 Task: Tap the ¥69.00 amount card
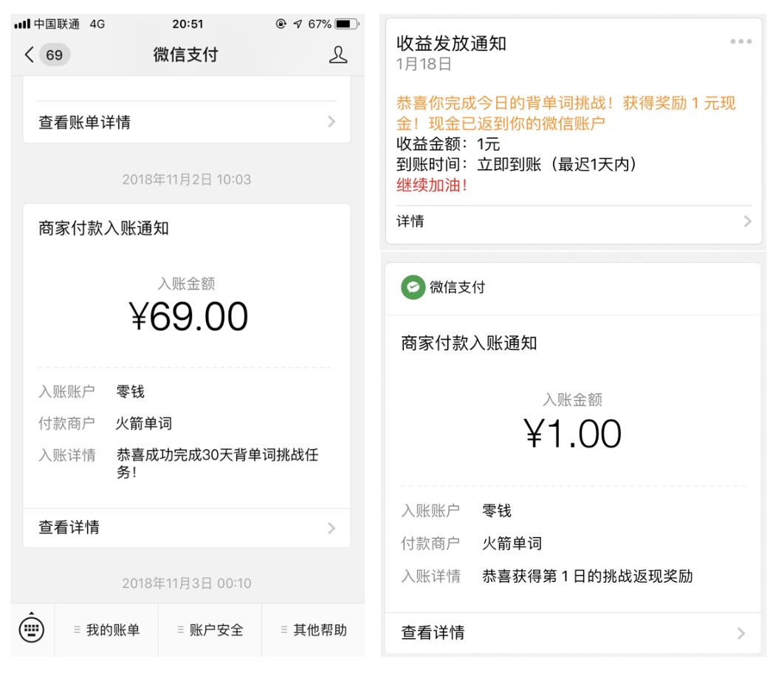[188, 317]
